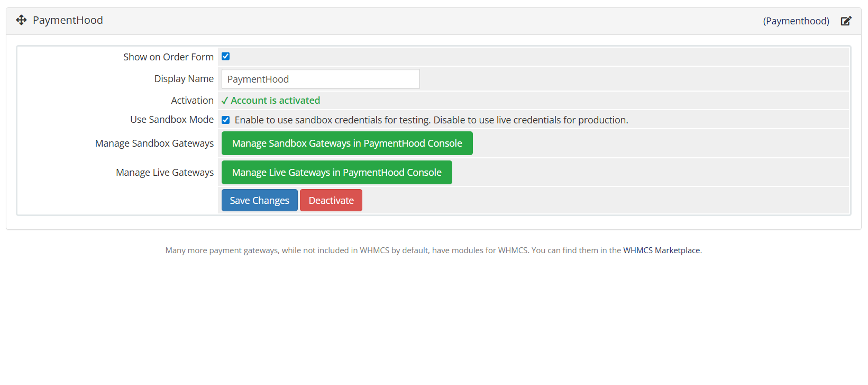Click the sandbox credentials description text

pos(431,120)
